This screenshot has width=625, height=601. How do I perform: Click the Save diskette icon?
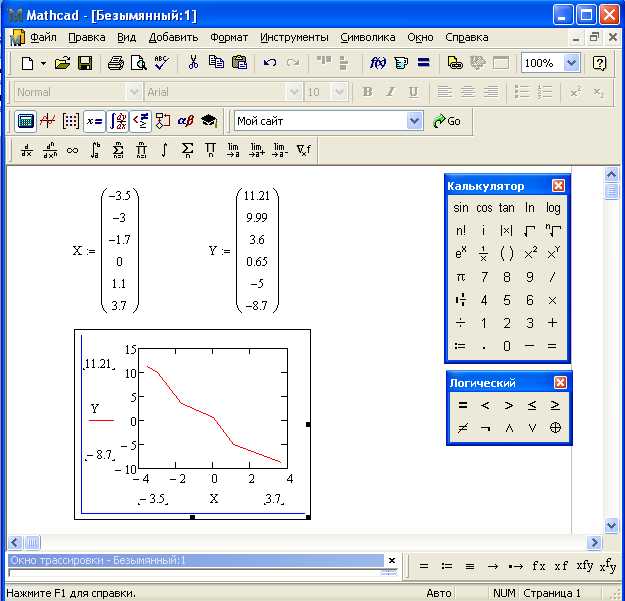tap(85, 63)
